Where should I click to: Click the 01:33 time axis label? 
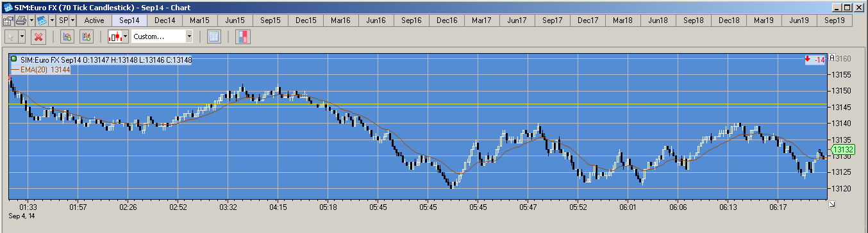click(x=28, y=208)
